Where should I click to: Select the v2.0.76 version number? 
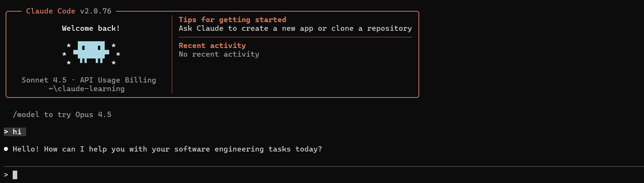(96, 11)
